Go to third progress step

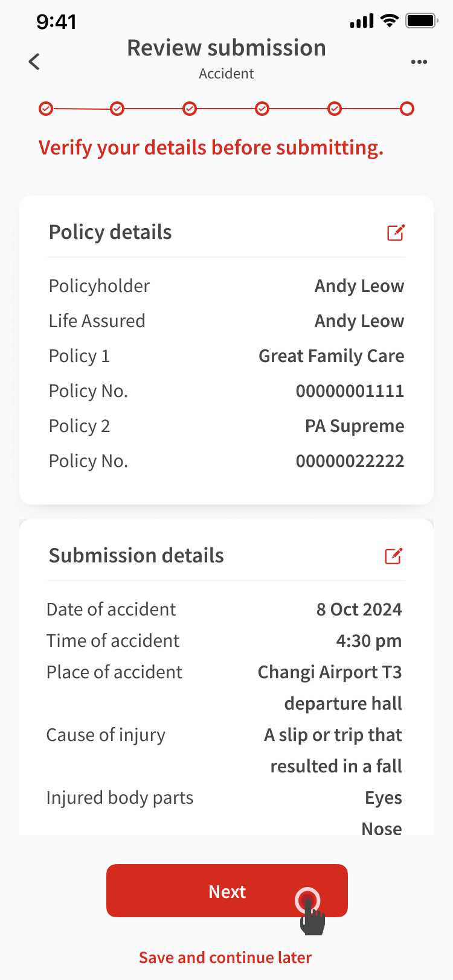pos(190,109)
